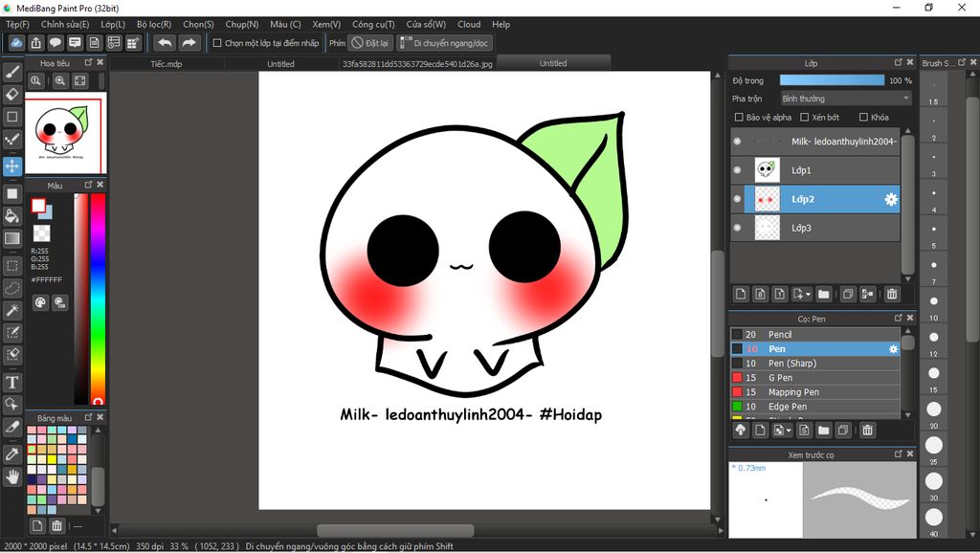Pick a hue on the rainbow color bar

pyautogui.click(x=98, y=299)
